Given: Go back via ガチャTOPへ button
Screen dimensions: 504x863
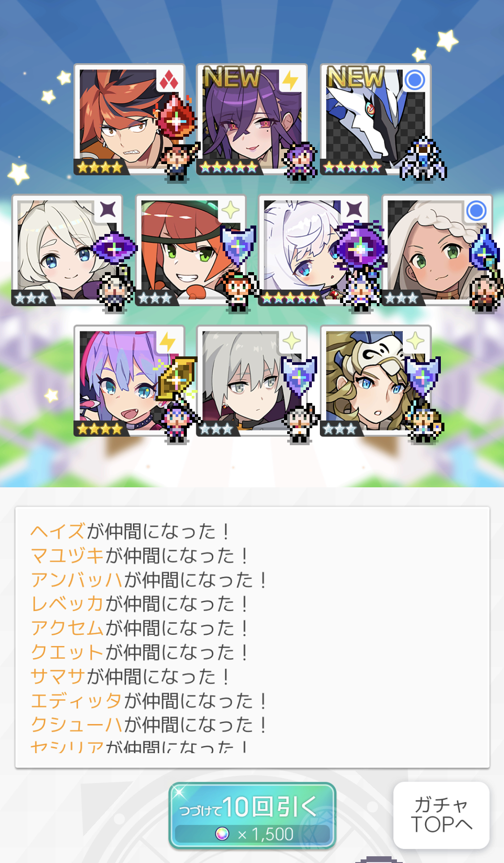Looking at the screenshot, I should tap(441, 815).
